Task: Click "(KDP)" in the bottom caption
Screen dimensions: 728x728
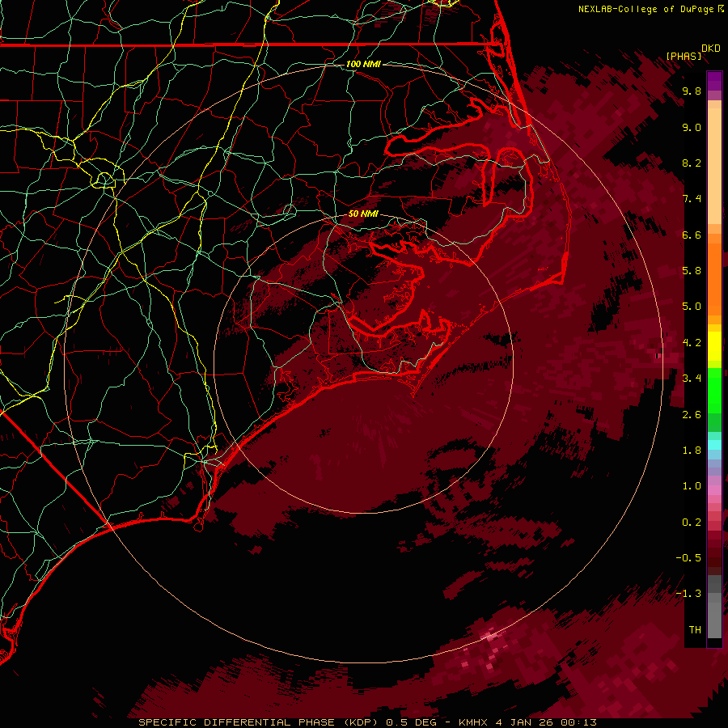Action: tap(362, 722)
